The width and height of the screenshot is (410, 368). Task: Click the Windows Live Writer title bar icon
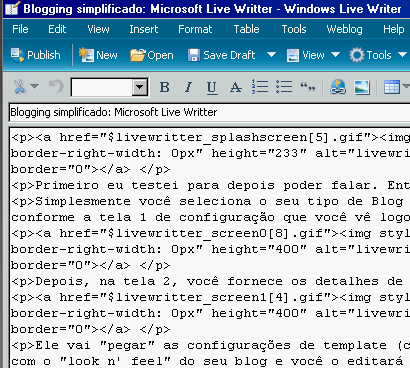[x=13, y=8]
